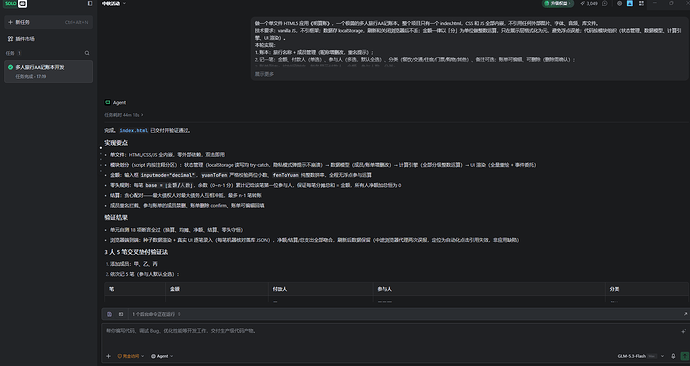Click the 参与人 table column header

[x=385, y=289]
